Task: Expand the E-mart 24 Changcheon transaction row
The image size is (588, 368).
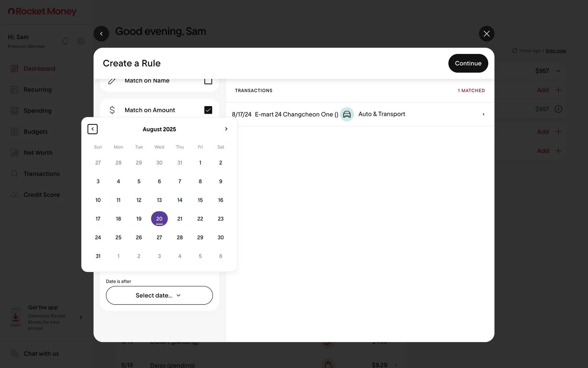Action: [483, 114]
